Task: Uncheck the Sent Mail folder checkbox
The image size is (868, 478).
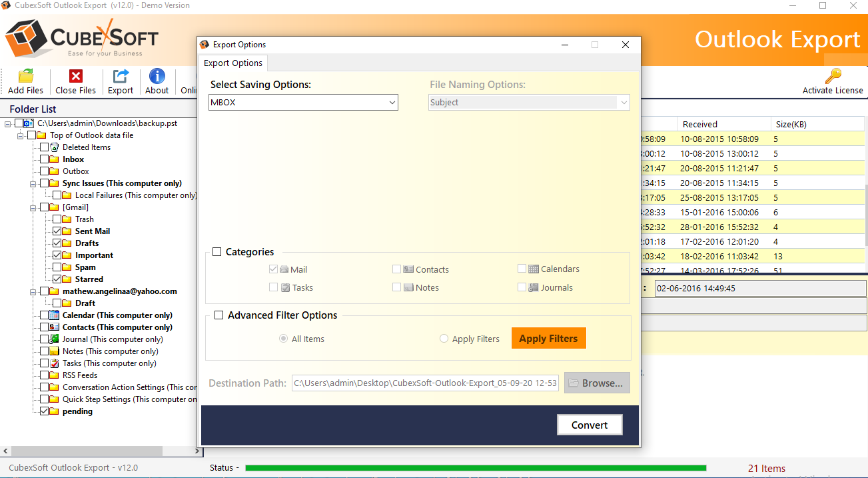Action: [57, 231]
